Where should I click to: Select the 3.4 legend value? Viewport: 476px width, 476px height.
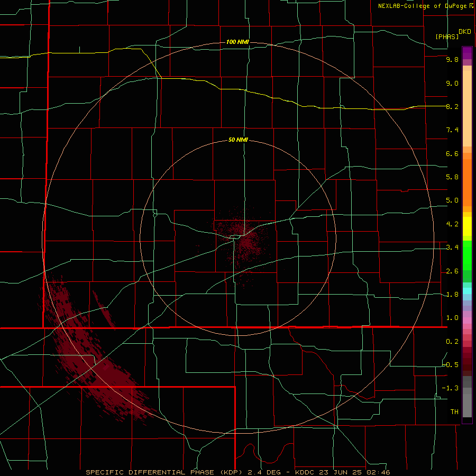coord(452,248)
